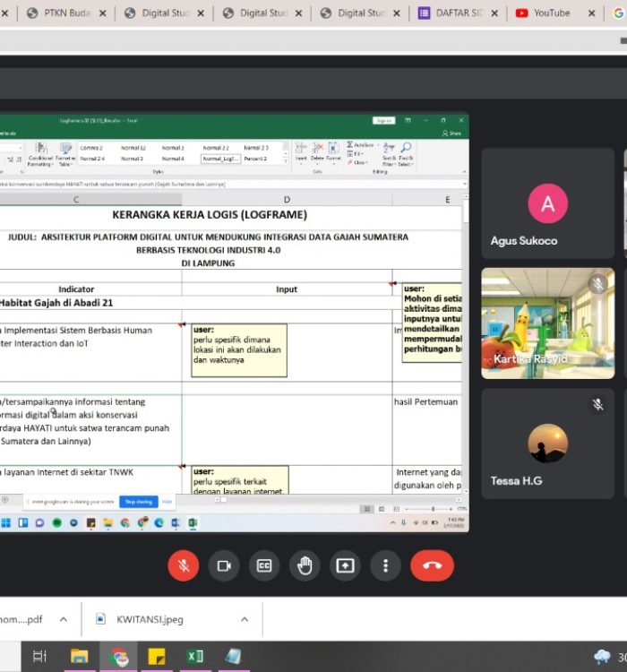This screenshot has width=627, height=672.
Task: Open Excel from the taskbar
Action: pos(194,656)
